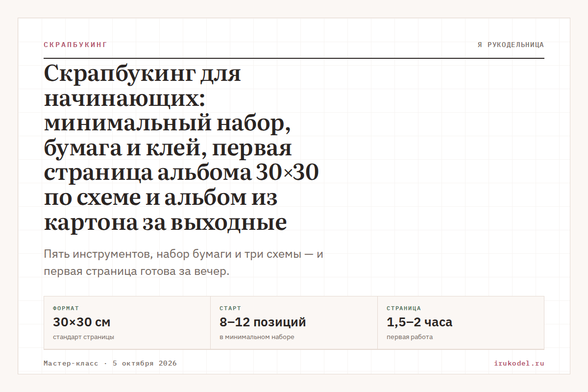Click "Мастер-класс · 5 октября 2026" footer text
Viewport: 588px width, 392px height.
(110, 364)
